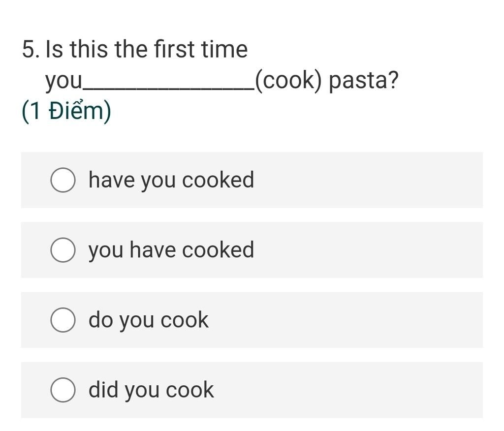Click the "(1 Điểm)" points label
Viewport: 504px width, 431px height.
pyautogui.click(x=66, y=111)
